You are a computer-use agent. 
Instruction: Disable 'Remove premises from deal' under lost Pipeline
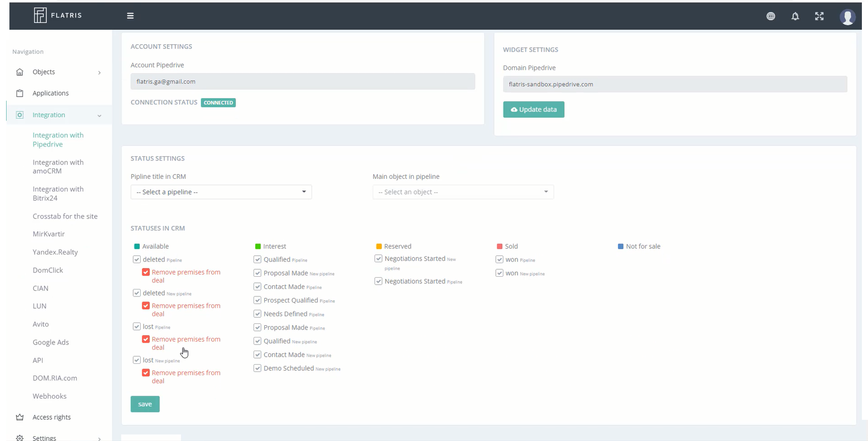[146, 338]
